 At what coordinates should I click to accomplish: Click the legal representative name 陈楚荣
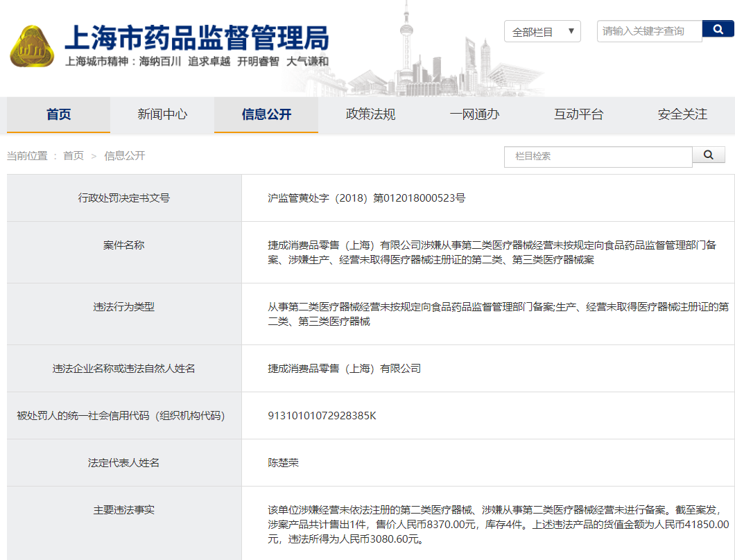(x=284, y=462)
